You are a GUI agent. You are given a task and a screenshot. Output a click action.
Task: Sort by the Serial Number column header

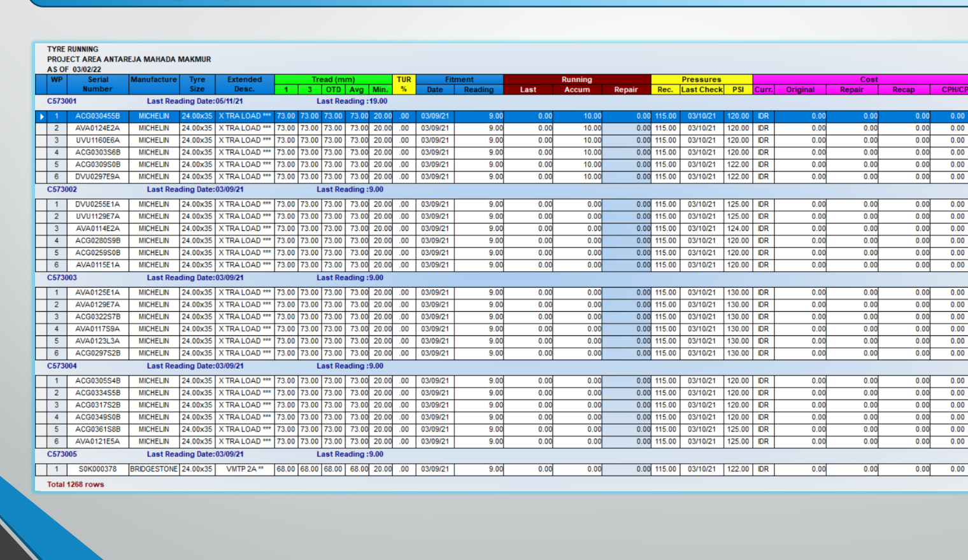[97, 84]
